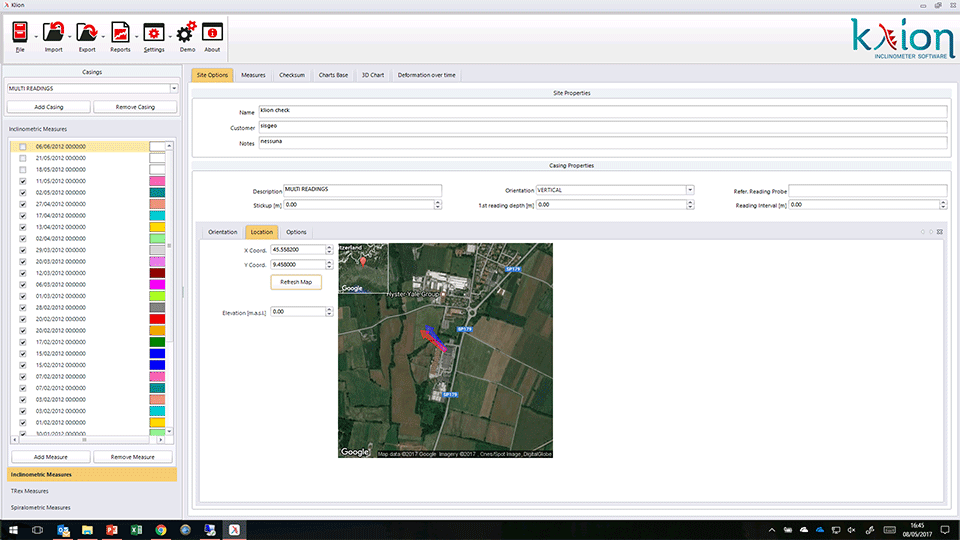Screen dimensions: 960x540
Task: Click the pink color swatch for 11/05/2012
Action: click(x=156, y=181)
